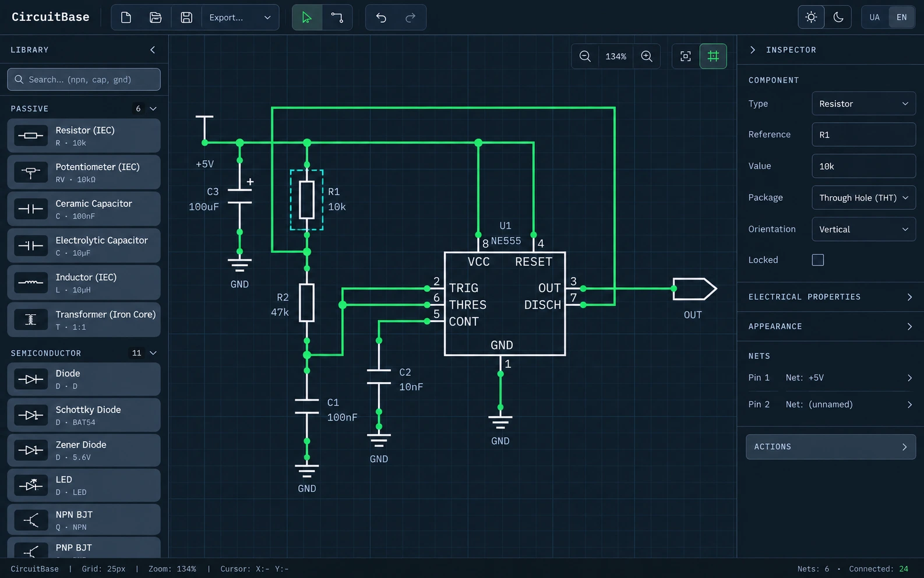924x578 pixels.
Task: Choose NPN BJT from the library
Action: click(84, 520)
